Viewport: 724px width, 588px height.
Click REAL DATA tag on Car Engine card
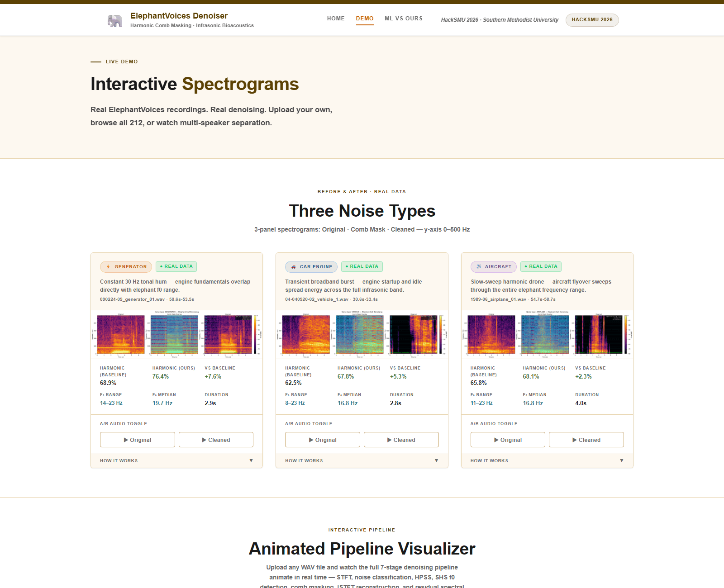pyautogui.click(x=362, y=266)
